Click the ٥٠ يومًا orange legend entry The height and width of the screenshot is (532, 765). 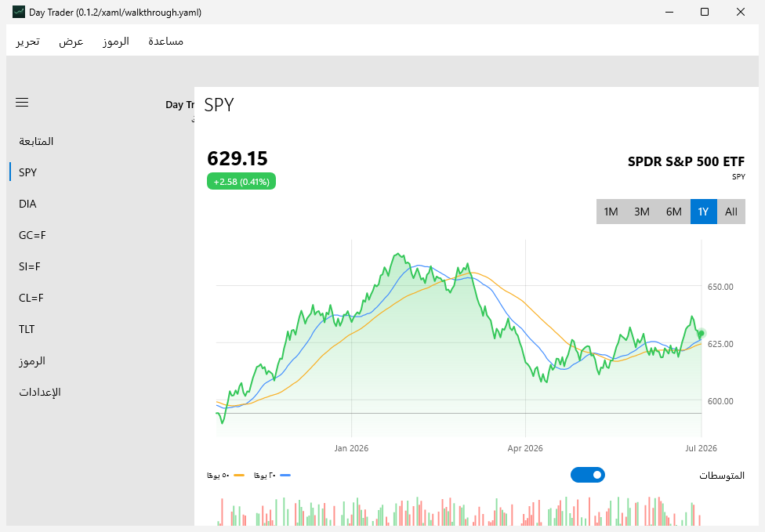coord(226,476)
